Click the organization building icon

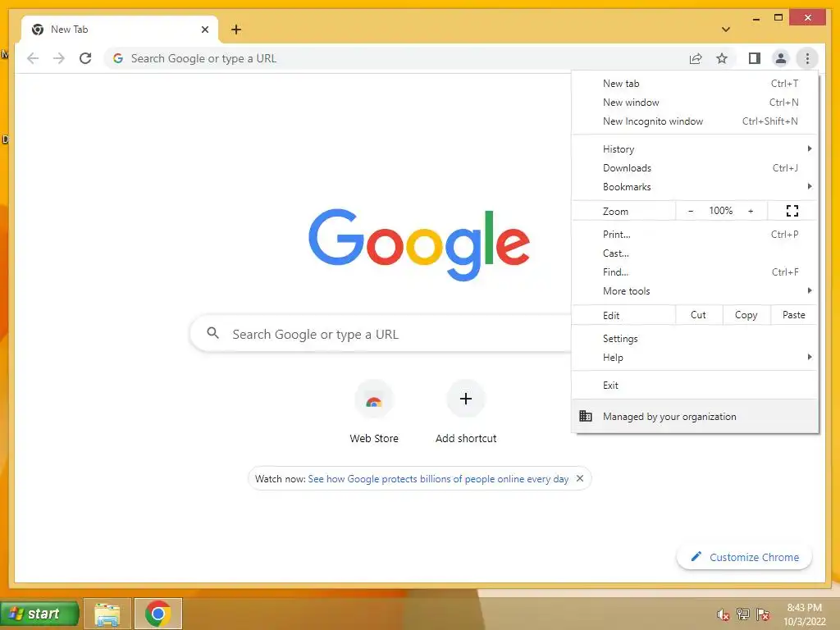[586, 416]
